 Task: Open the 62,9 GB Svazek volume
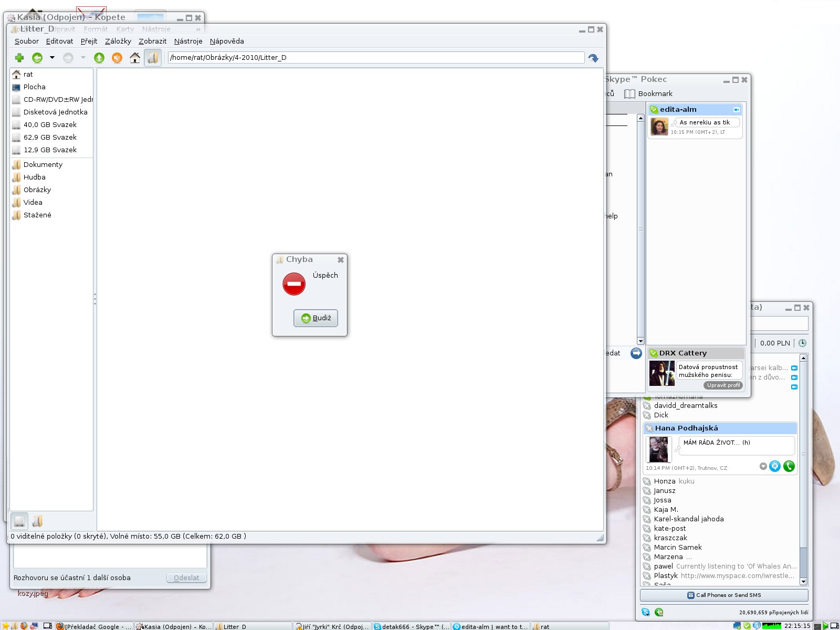[x=51, y=138]
